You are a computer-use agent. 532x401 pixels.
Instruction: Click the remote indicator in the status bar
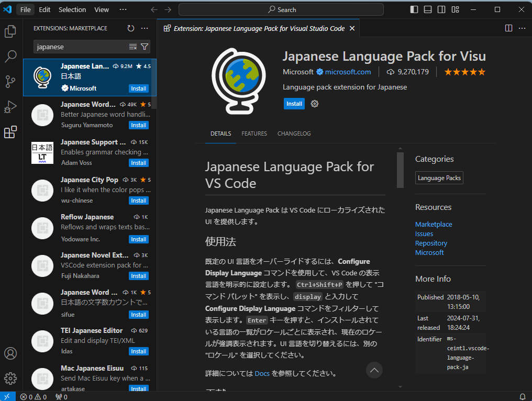pos(7,396)
